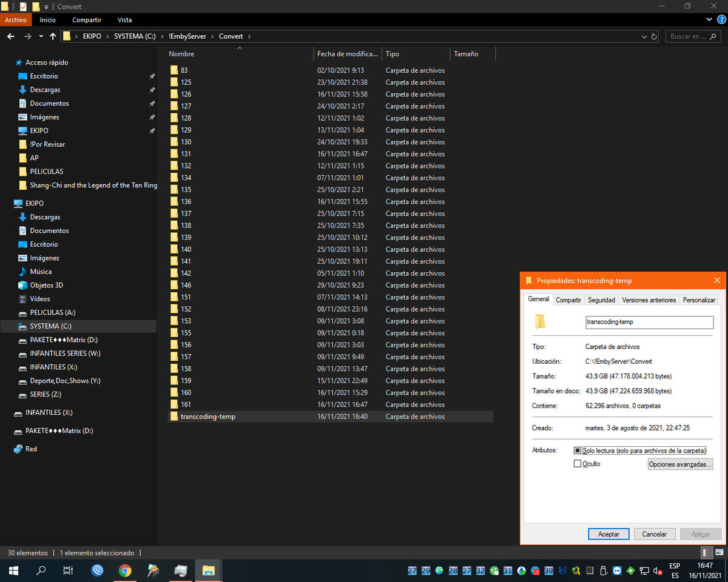Go up one folder level with arrow
Viewport: 728px width, 582px height.
coord(53,36)
